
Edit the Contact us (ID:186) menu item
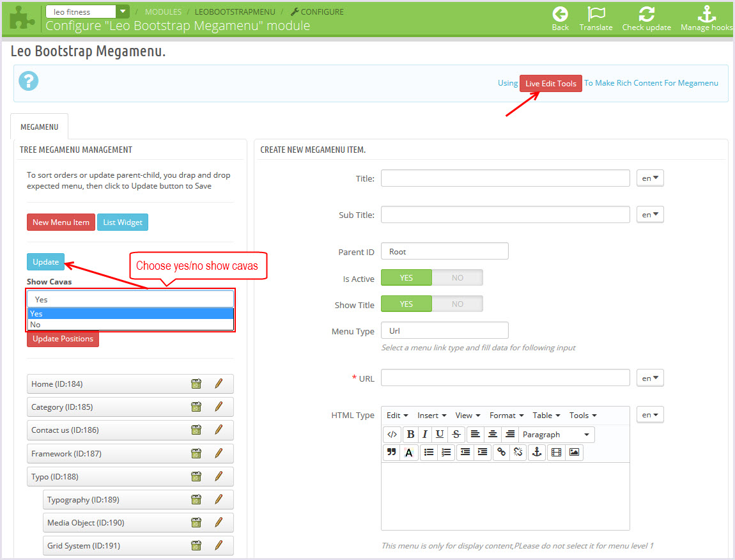[219, 430]
